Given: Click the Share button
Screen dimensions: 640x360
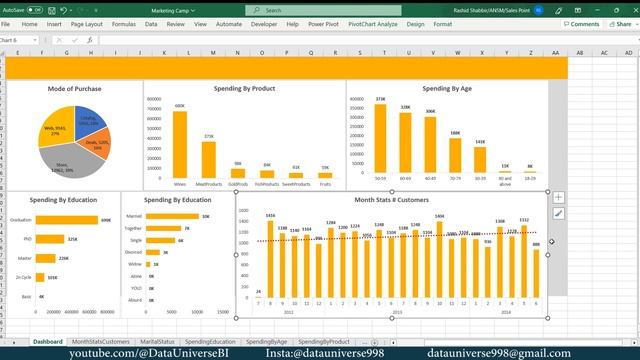Looking at the screenshot, I should tap(621, 24).
